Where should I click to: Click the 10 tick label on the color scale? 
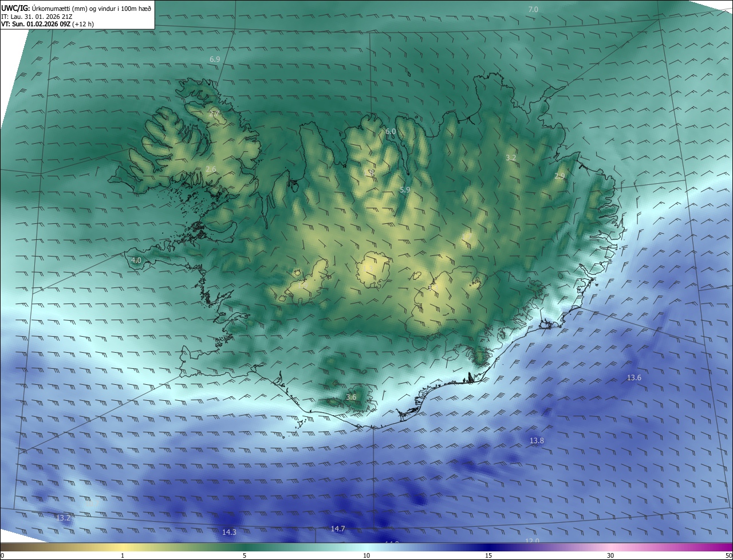click(x=366, y=556)
